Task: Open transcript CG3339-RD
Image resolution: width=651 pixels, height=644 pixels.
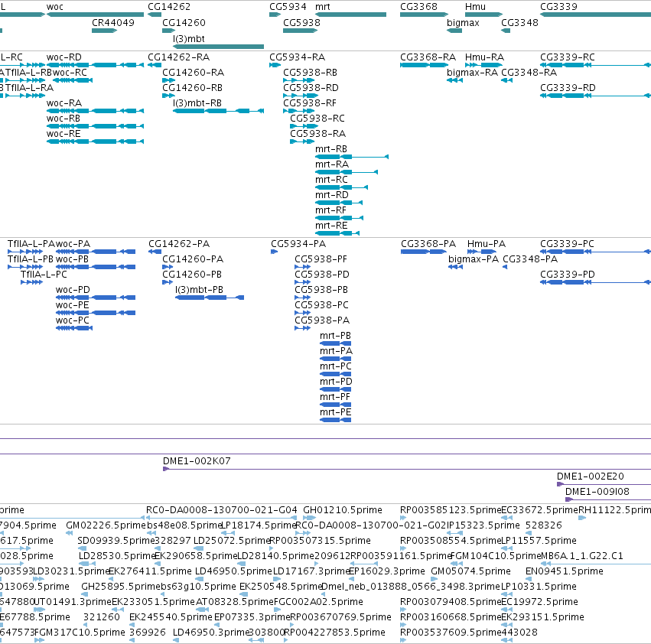Action: (568, 88)
